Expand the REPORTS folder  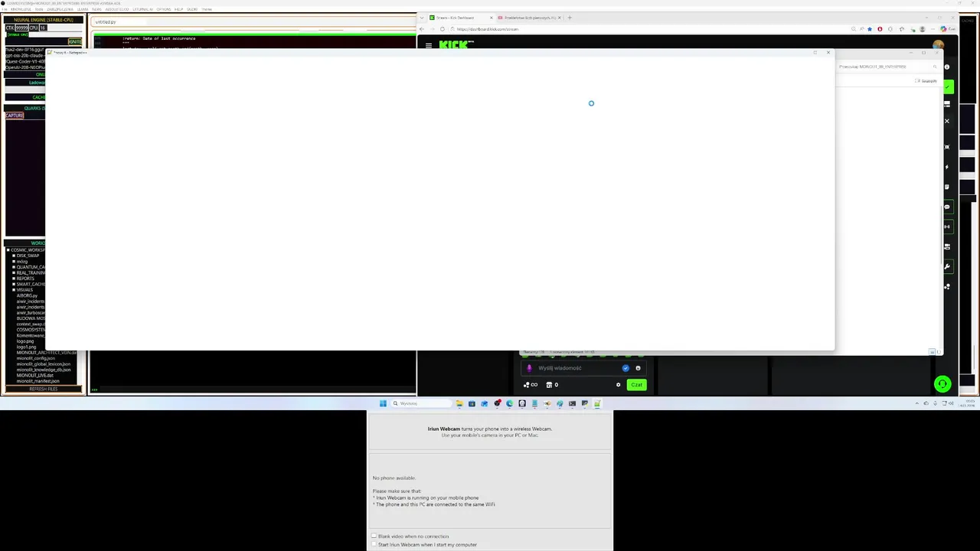point(14,279)
